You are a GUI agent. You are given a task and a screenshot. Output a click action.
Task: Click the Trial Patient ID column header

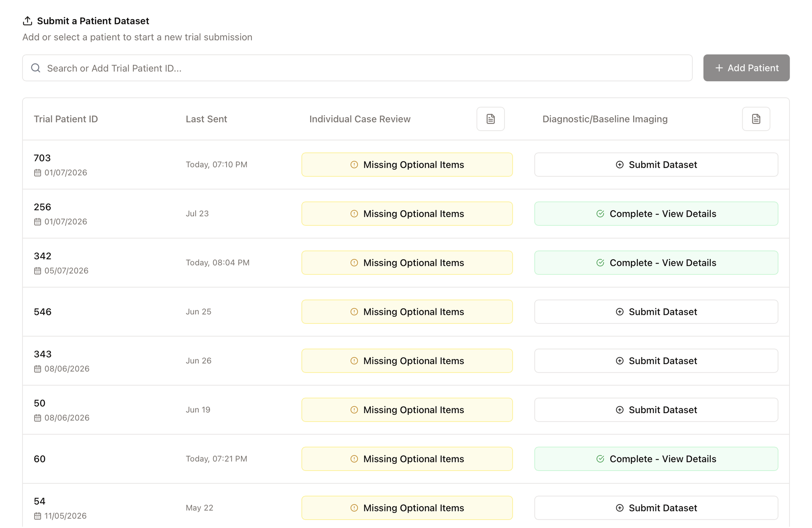66,119
